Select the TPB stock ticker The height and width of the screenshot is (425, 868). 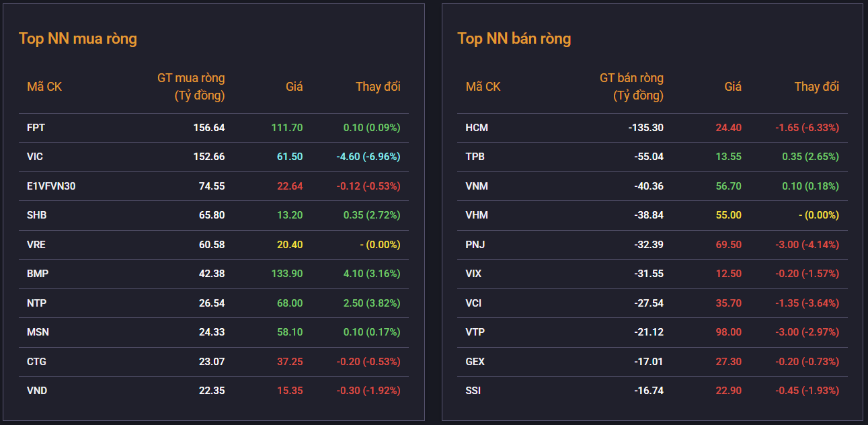click(x=475, y=157)
